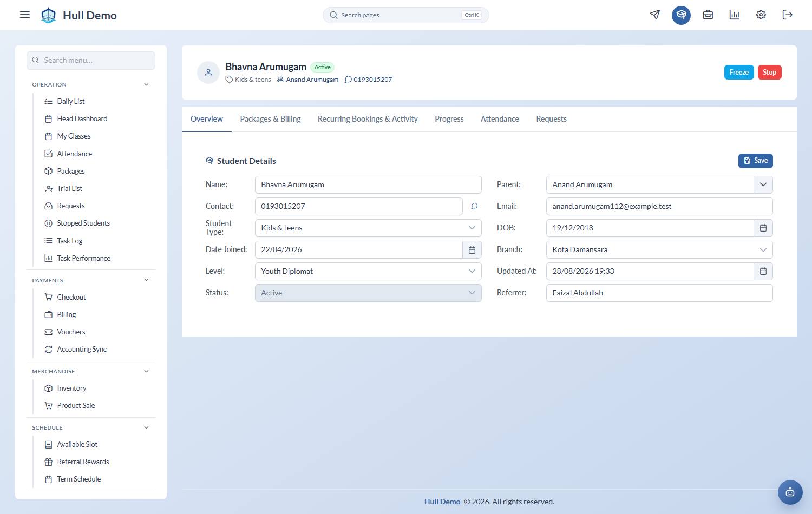Click the Hull Demo footer link

coord(442,502)
